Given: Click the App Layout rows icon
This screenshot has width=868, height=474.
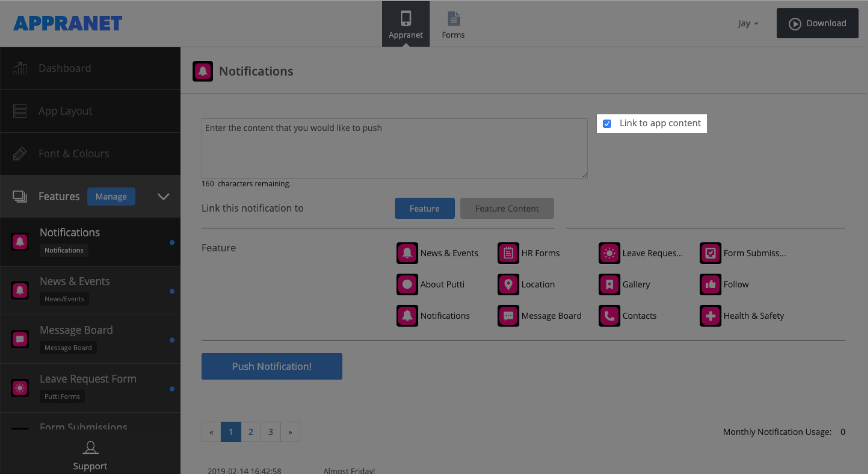Looking at the screenshot, I should coord(20,111).
